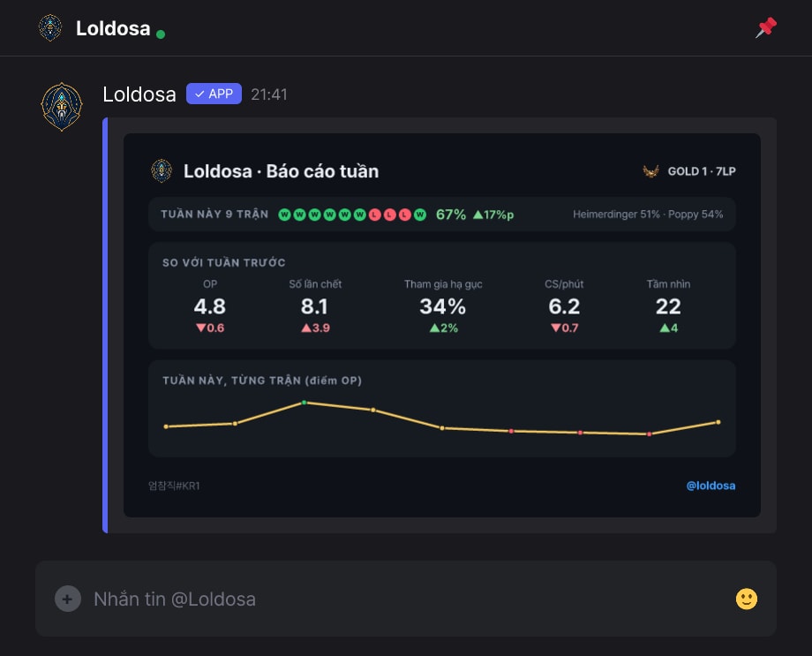Open the @loldosa link in the card

click(x=710, y=486)
